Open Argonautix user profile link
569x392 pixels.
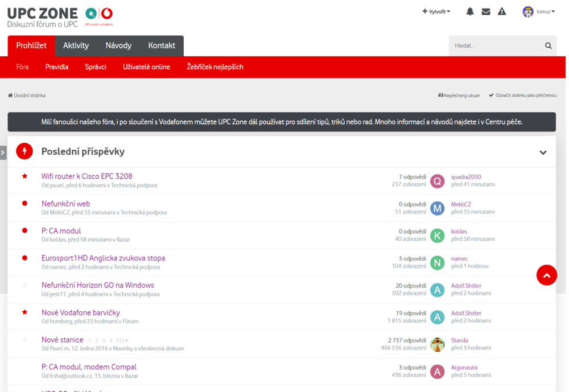[x=464, y=368]
